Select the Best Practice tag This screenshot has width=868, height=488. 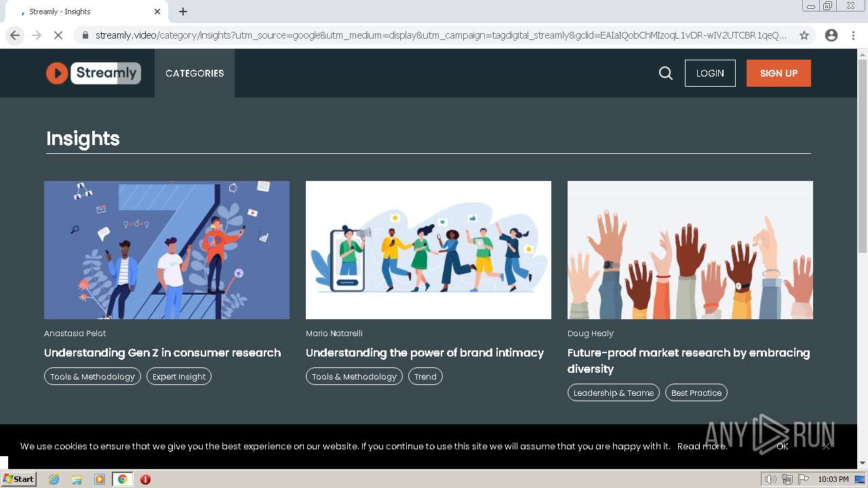tap(696, 392)
